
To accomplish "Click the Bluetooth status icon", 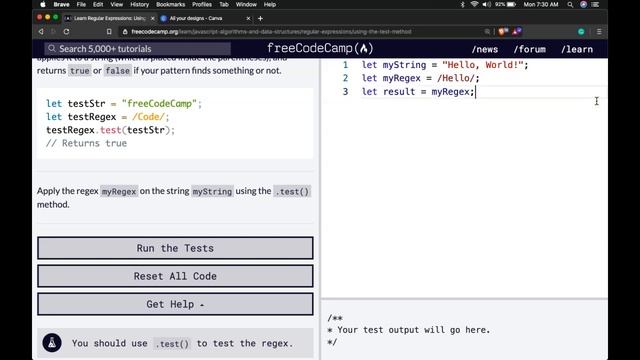I will (x=462, y=4).
